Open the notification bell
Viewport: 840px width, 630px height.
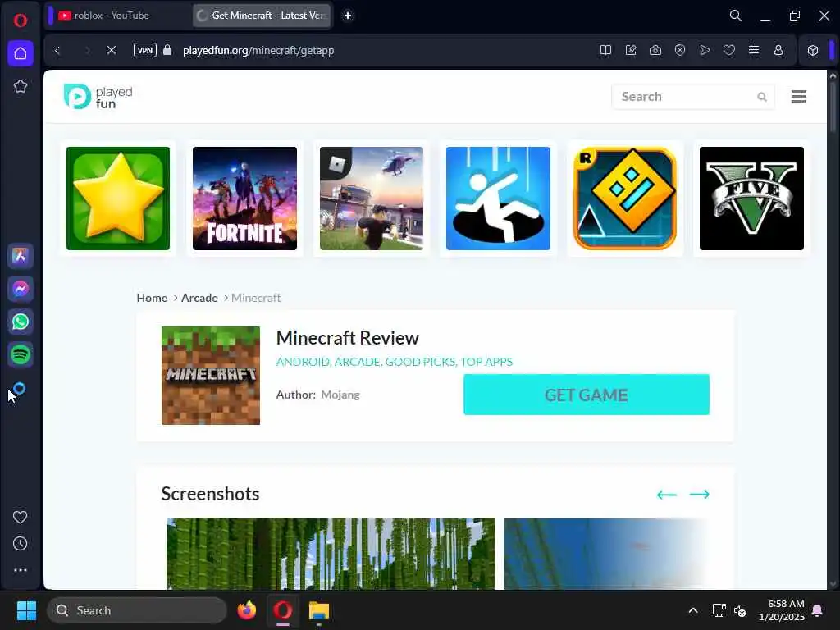click(x=818, y=610)
